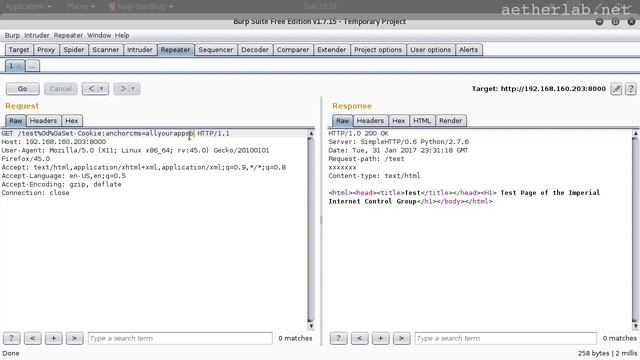Go to previous response search match
This screenshot has height=360, width=640.
coord(360,338)
